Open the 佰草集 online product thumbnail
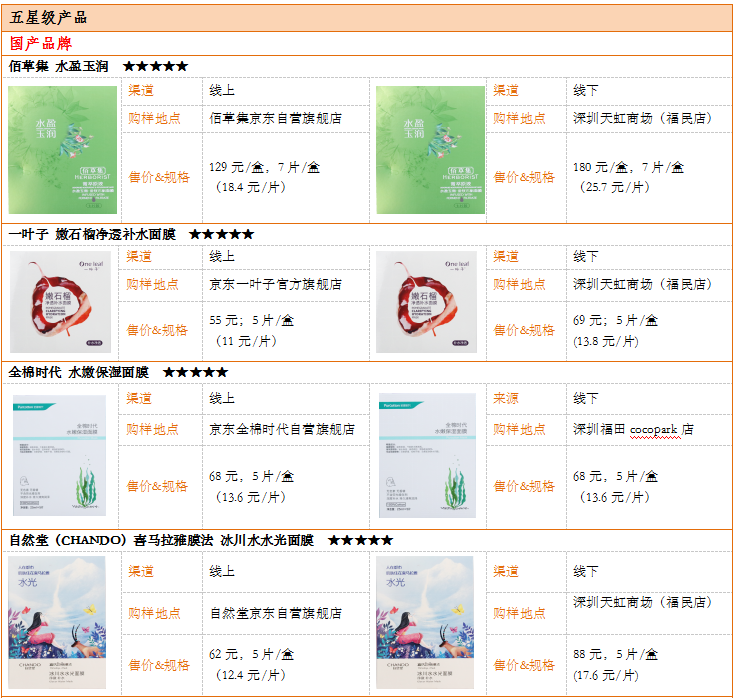Viewport: 735px width, 698px height. 62,150
